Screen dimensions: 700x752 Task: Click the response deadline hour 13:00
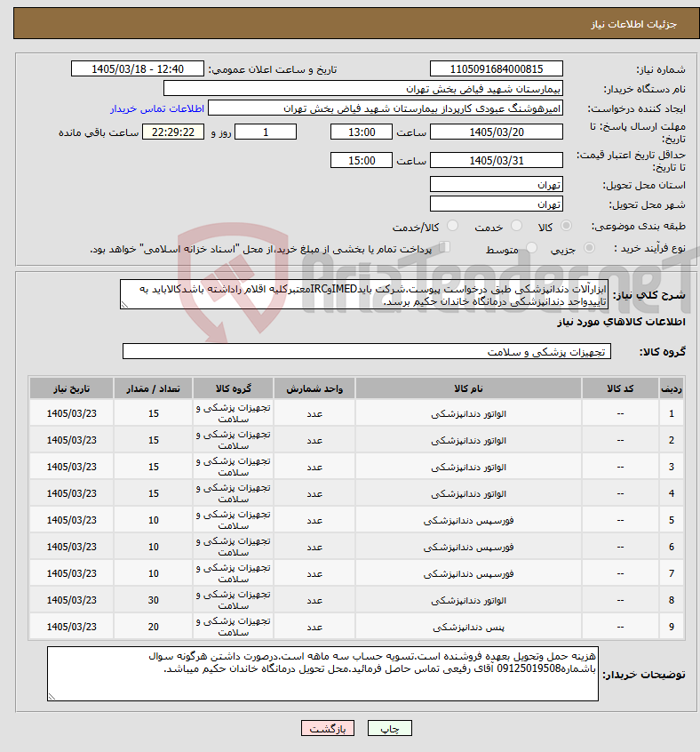click(x=362, y=132)
